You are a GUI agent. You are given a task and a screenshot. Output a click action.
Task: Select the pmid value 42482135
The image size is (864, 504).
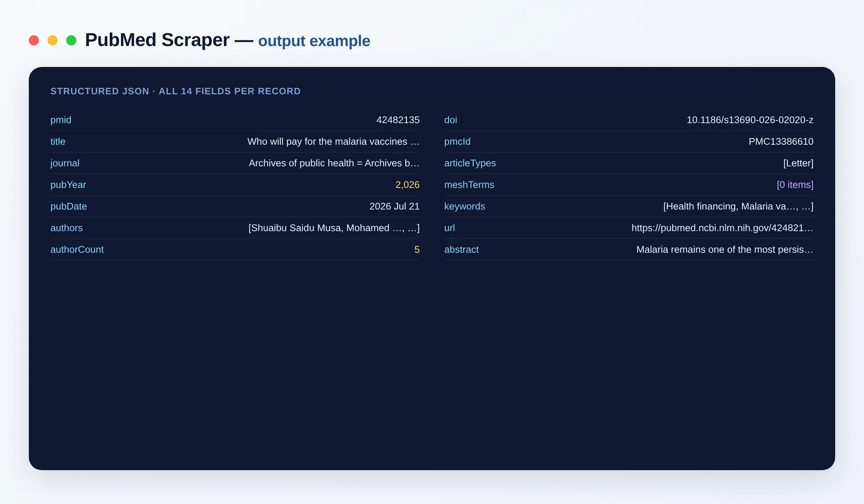398,120
